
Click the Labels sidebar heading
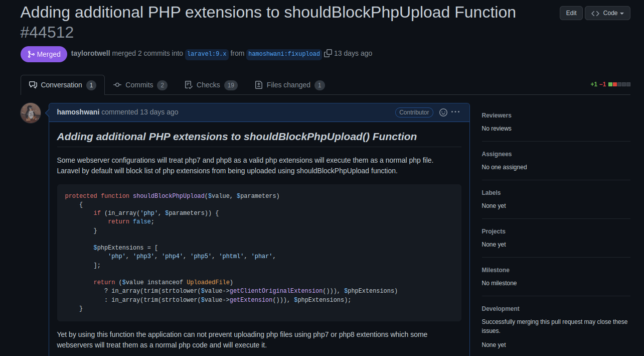pos(492,193)
